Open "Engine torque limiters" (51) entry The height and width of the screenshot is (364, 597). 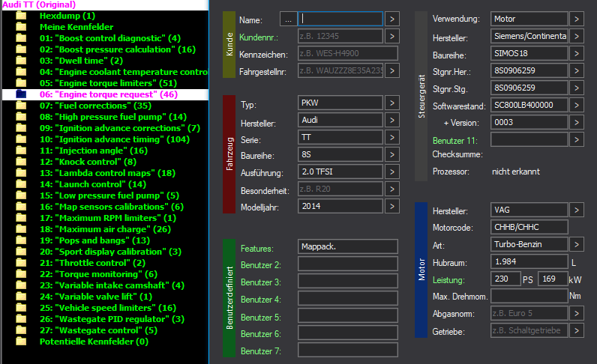click(108, 83)
